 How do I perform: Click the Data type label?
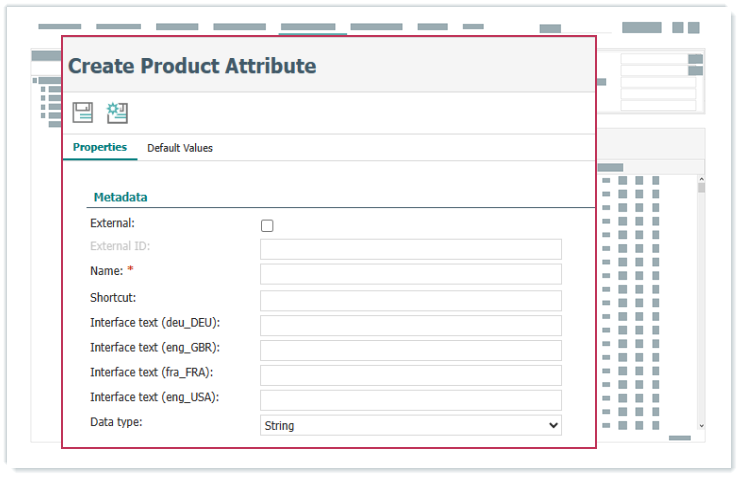116,422
